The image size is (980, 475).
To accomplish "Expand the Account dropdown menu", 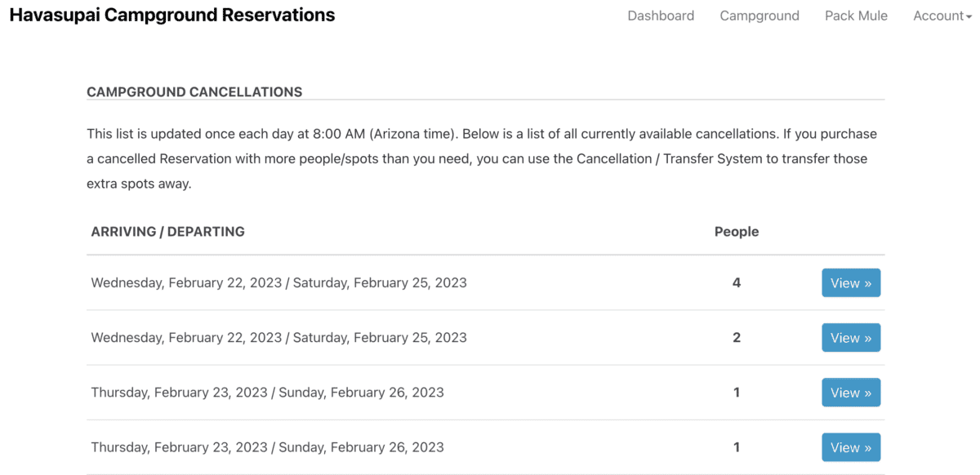I will coord(942,16).
